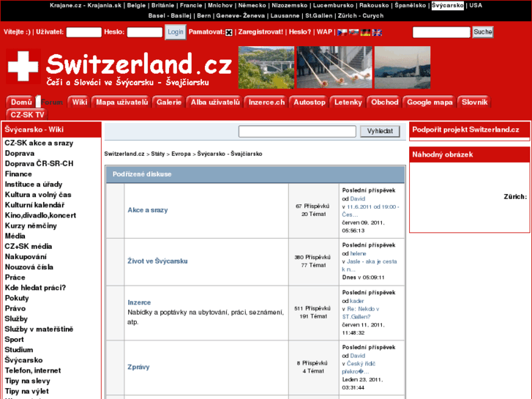The height and width of the screenshot is (399, 532).
Task: Open Kurzy němčiny wiki page
Action: click(31, 225)
